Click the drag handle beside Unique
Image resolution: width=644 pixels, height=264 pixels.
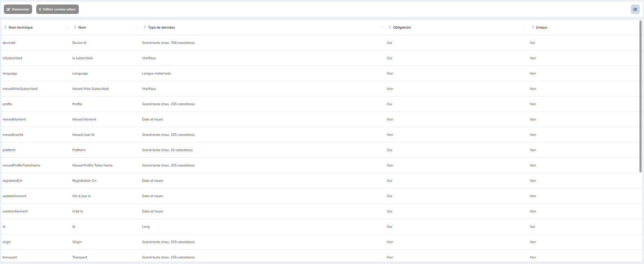click(533, 27)
